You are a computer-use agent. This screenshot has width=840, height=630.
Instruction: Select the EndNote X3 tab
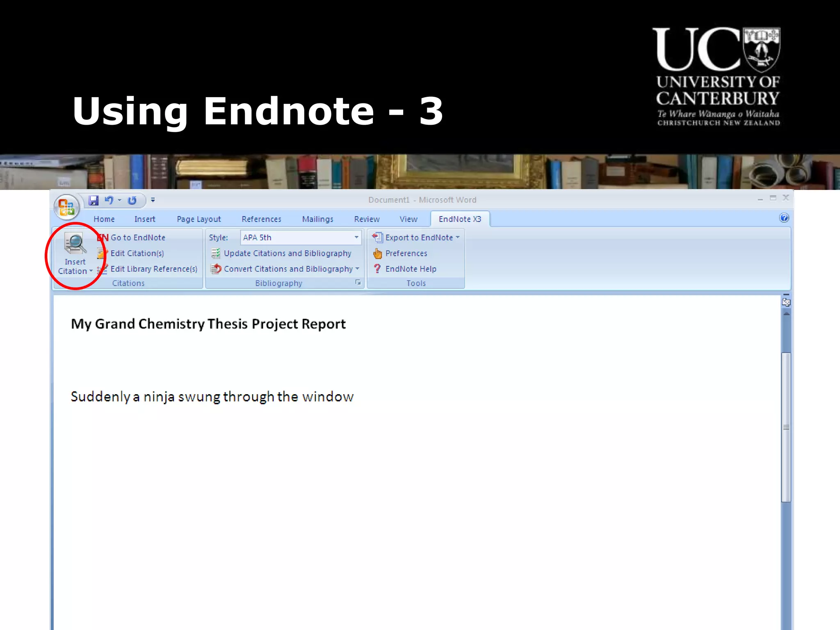[x=460, y=219]
